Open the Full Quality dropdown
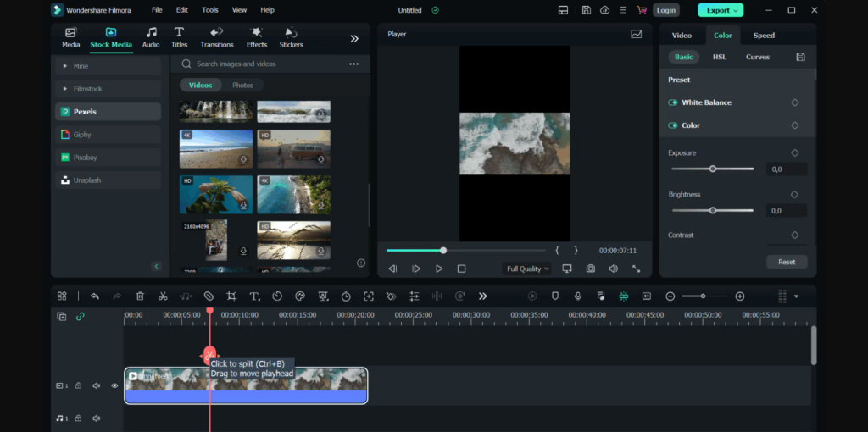Screen dimensions: 868x432 pyautogui.click(x=527, y=269)
